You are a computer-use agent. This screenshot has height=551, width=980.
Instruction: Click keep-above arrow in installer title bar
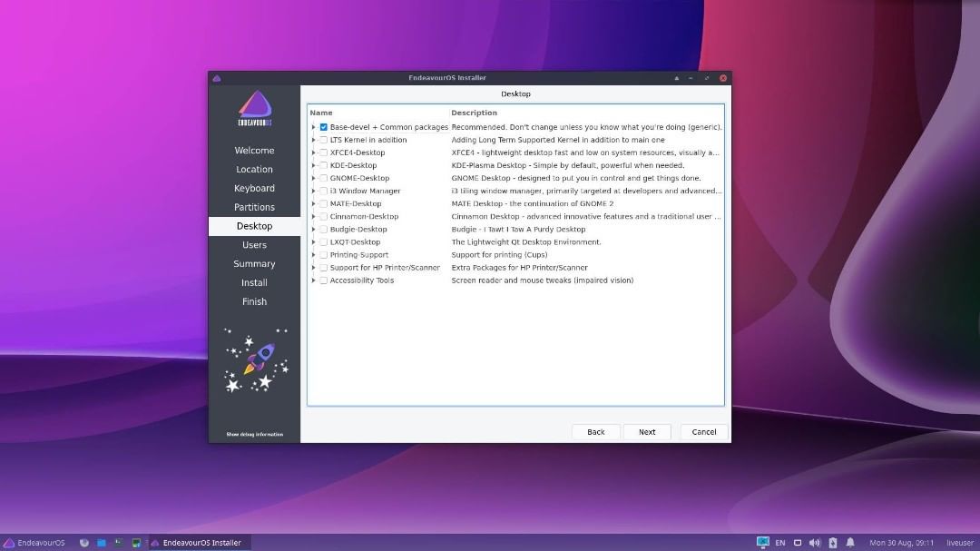676,78
